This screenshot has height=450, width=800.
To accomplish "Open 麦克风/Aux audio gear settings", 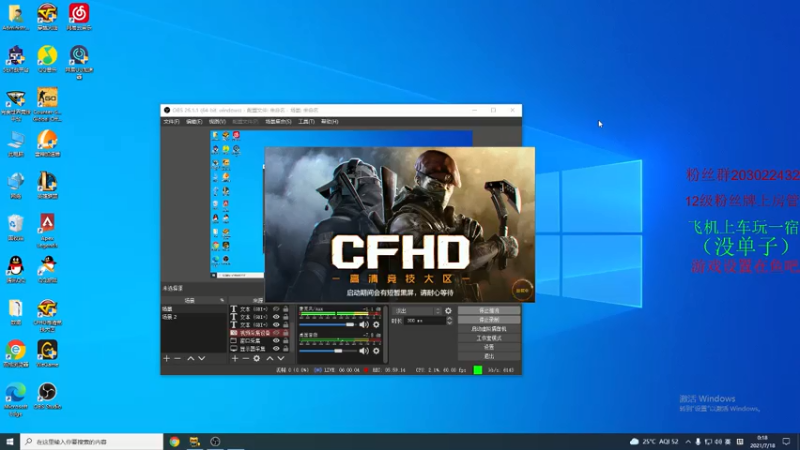I will [x=376, y=324].
